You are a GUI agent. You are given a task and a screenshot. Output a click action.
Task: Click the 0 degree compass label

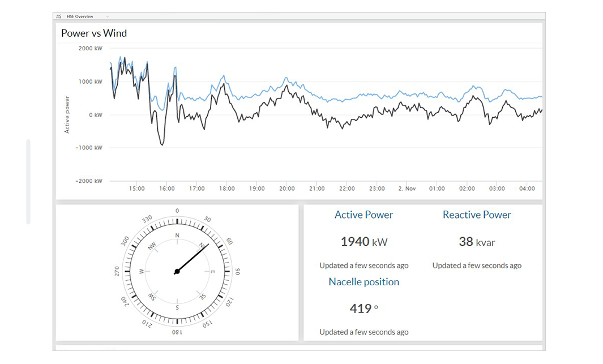coord(177,211)
